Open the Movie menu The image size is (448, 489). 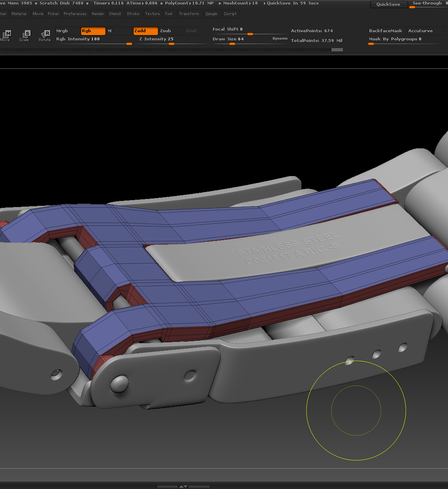pos(38,14)
